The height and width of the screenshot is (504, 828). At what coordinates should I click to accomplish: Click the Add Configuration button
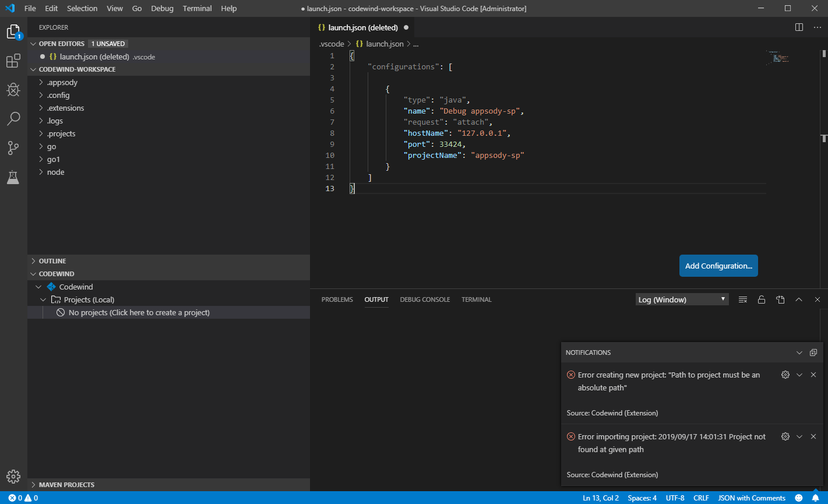click(x=718, y=266)
